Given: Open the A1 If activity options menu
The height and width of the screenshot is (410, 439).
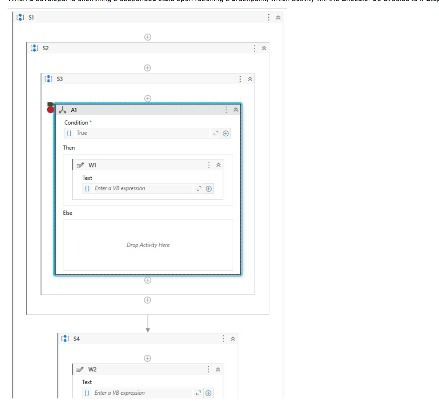Looking at the screenshot, I should coord(226,110).
